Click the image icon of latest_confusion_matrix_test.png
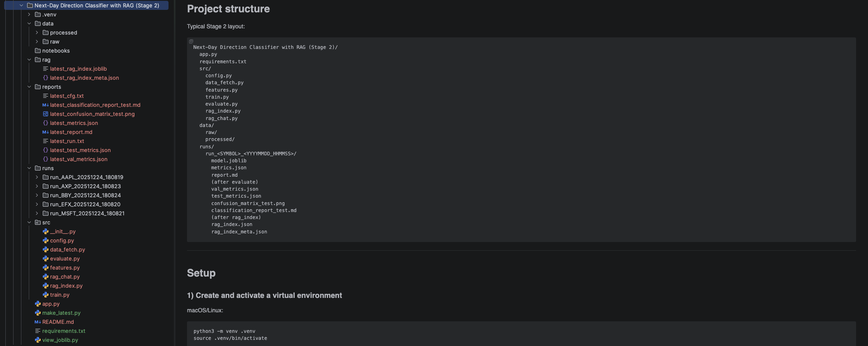This screenshot has height=346, width=868. (46, 114)
